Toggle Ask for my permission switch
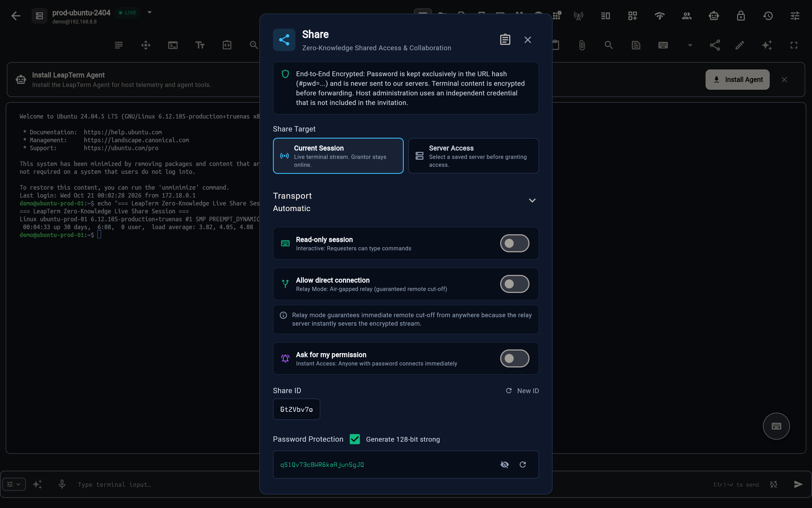Screen dimensions: 812x508 point(514,358)
